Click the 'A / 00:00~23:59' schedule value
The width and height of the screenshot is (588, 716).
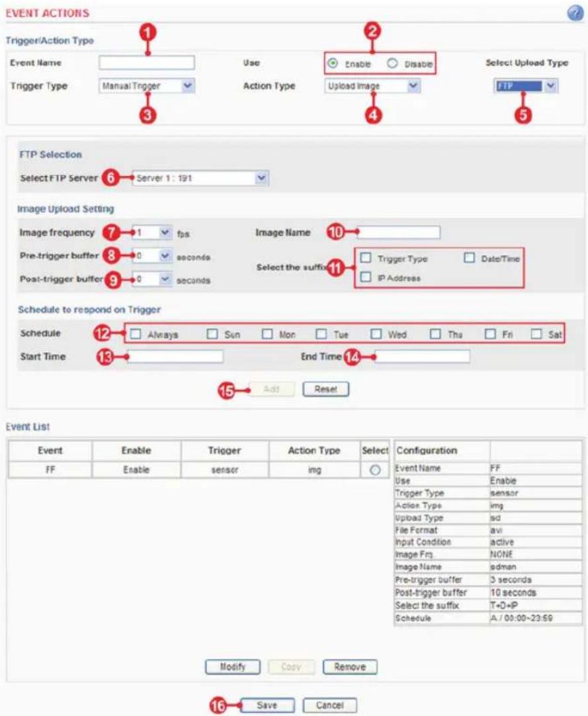click(x=521, y=618)
